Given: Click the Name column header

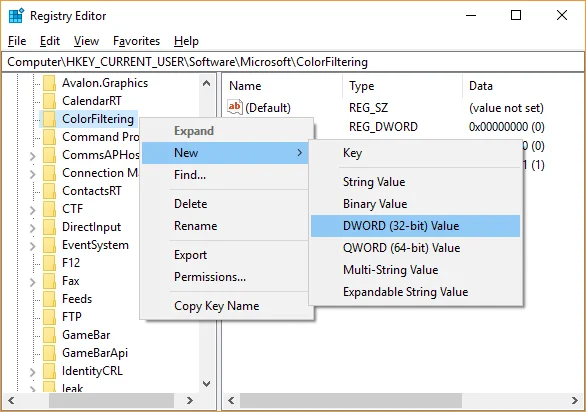Looking at the screenshot, I should pyautogui.click(x=283, y=86).
